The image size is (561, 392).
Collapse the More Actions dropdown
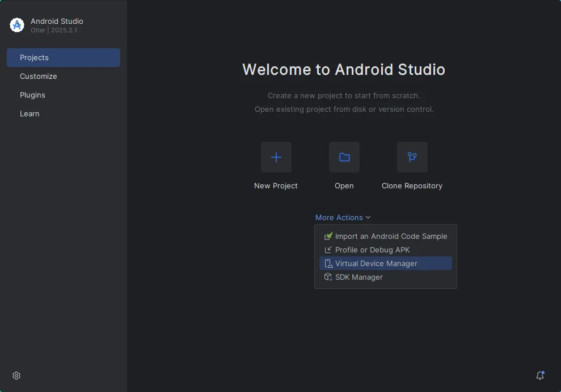(x=343, y=217)
